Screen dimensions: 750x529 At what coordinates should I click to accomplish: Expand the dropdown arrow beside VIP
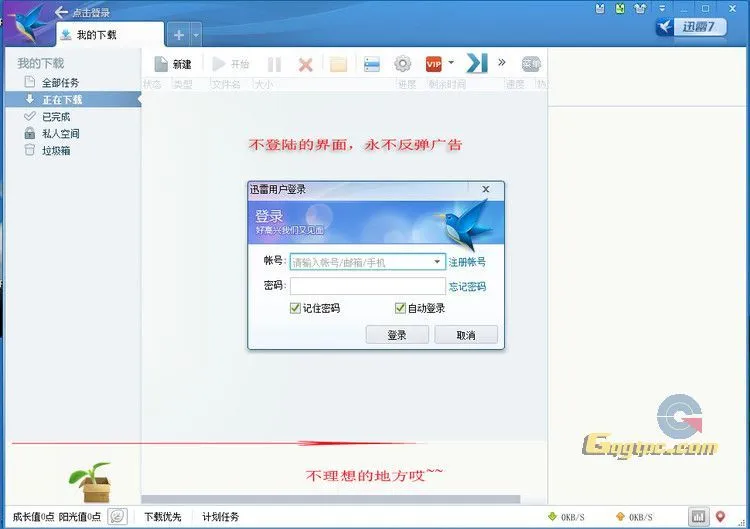point(451,62)
